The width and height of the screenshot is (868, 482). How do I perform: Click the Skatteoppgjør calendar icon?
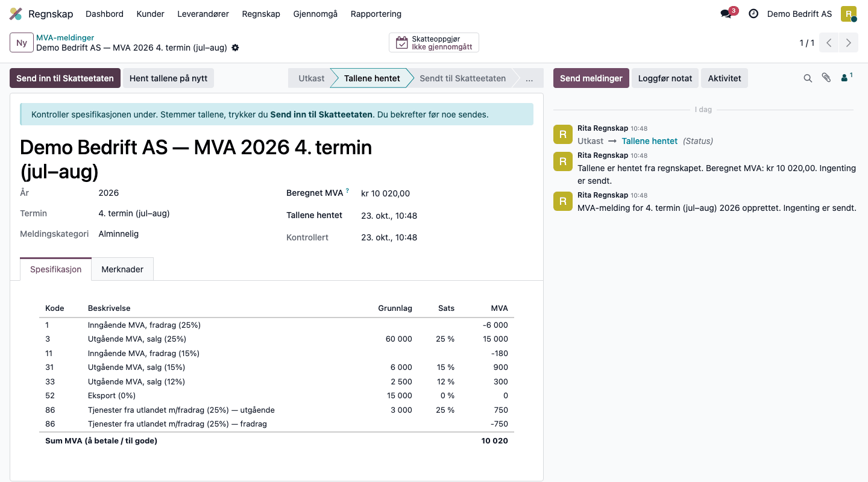pyautogui.click(x=401, y=43)
